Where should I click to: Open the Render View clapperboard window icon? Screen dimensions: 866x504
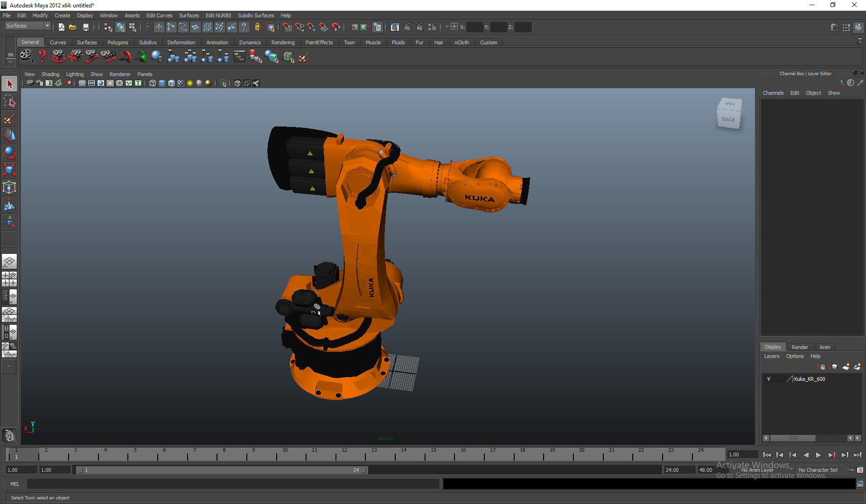[x=395, y=27]
